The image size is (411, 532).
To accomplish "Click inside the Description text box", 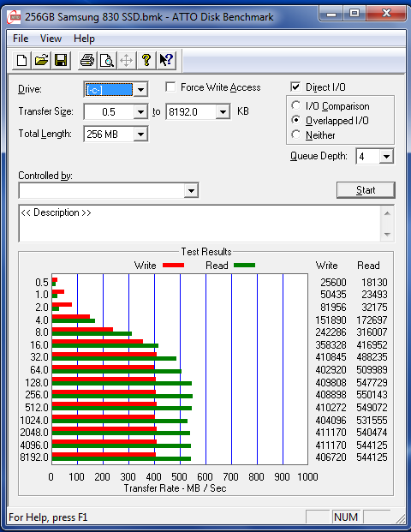I will pyautogui.click(x=200, y=224).
